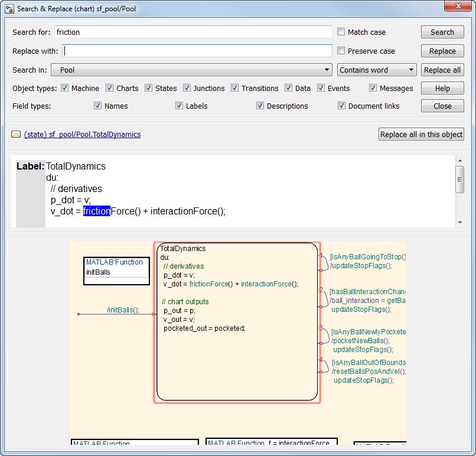This screenshot has width=476, height=456.
Task: Select the initBalls MATLAB Function box
Action: pos(116,271)
